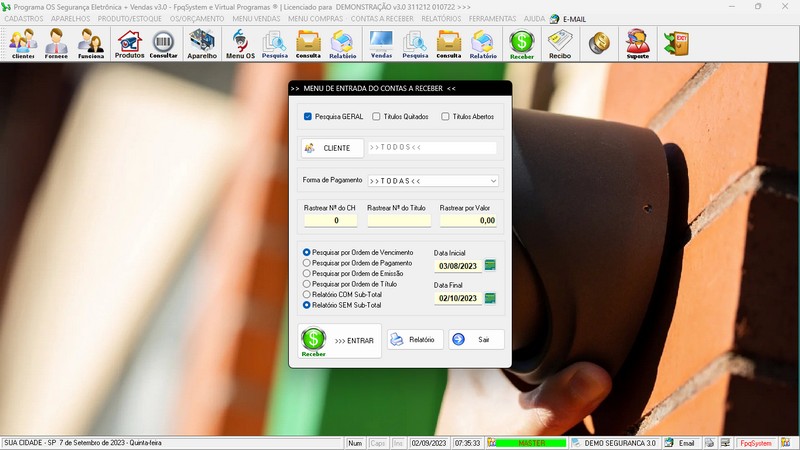Click the Sair button
Image resolution: width=800 pixels, height=450 pixels.
click(x=476, y=340)
